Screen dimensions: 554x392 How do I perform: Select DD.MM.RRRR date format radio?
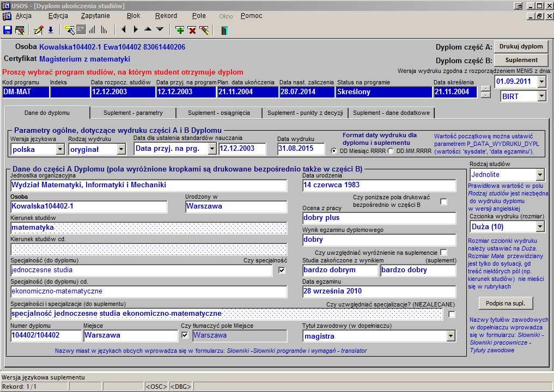[x=391, y=151]
